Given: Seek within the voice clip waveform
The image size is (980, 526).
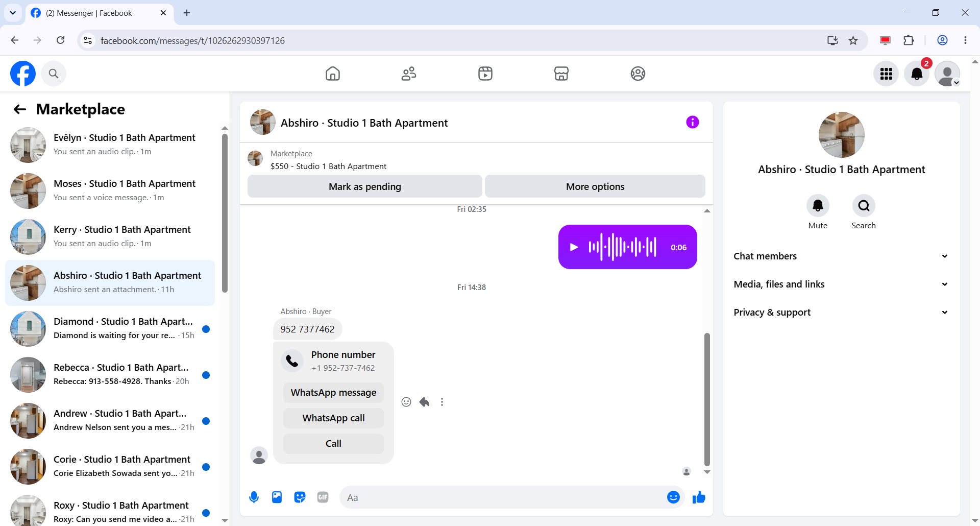Looking at the screenshot, I should (623, 247).
